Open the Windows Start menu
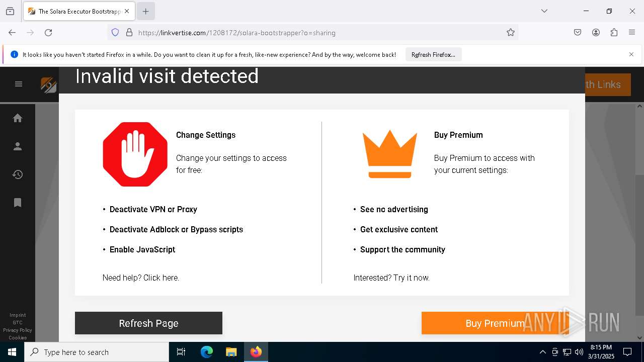Screen dimensions: 644x362 (x=12, y=352)
